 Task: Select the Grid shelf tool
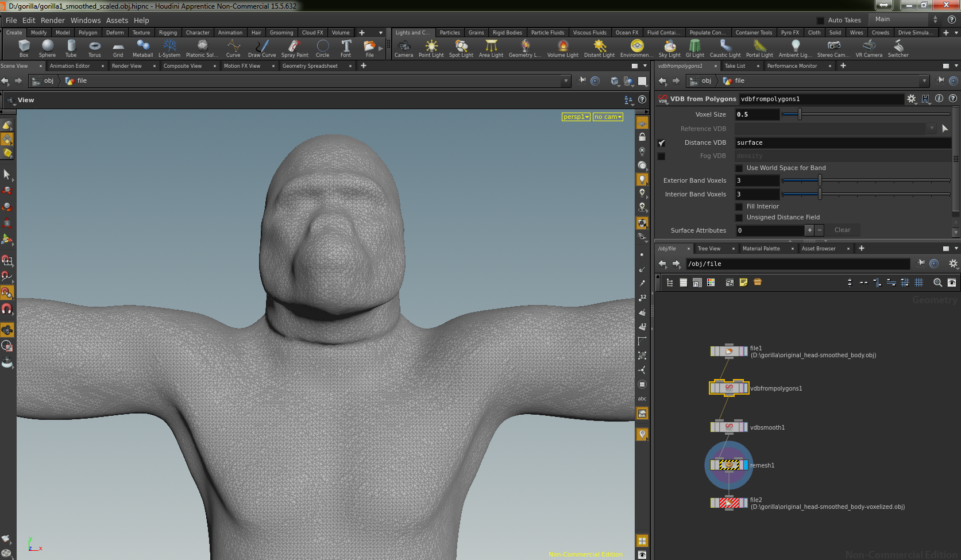click(118, 48)
